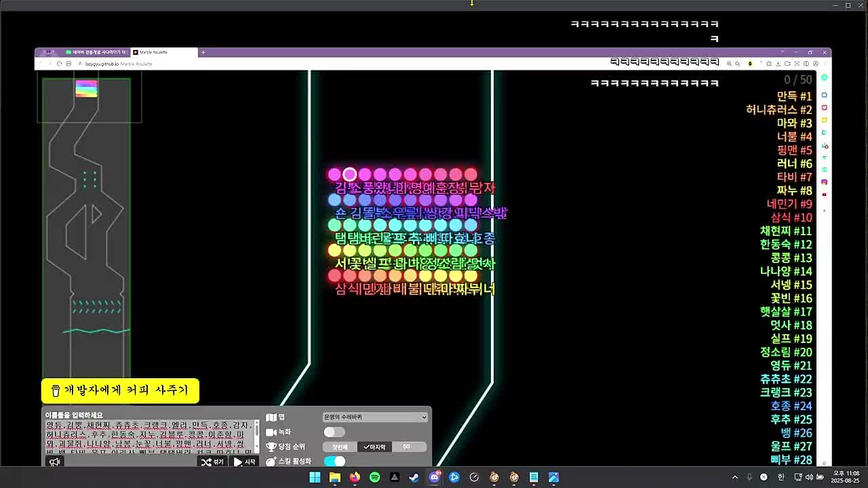The image size is (868, 488).
Task: Click the microphone tray icon
Action: (x=749, y=477)
